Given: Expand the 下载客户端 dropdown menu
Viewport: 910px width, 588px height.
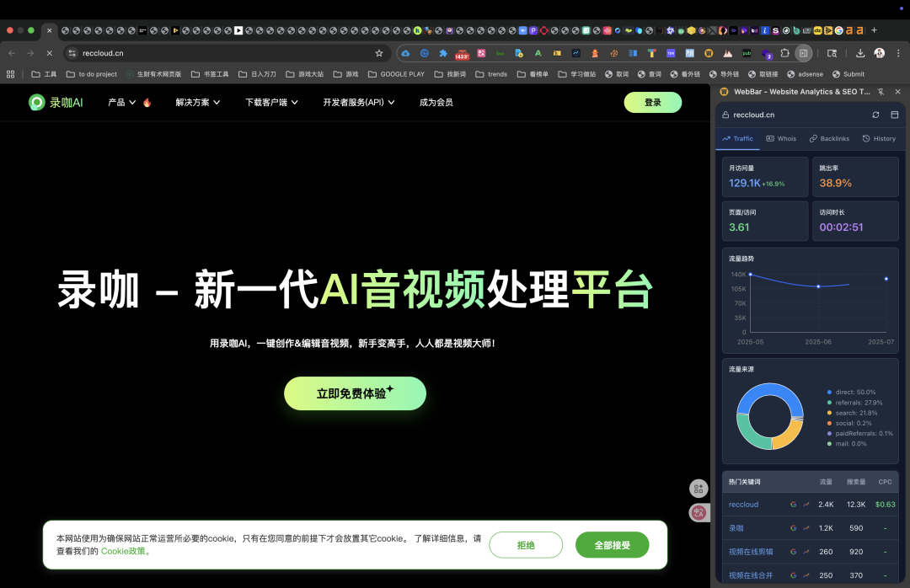Looking at the screenshot, I should click(271, 102).
